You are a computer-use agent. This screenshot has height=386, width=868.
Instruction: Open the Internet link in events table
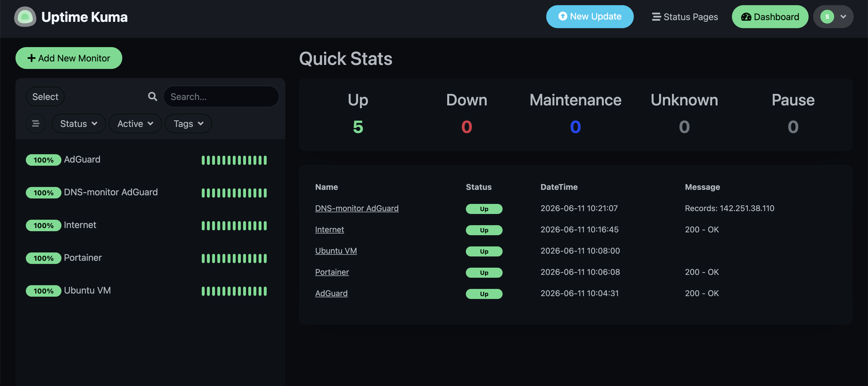329,229
